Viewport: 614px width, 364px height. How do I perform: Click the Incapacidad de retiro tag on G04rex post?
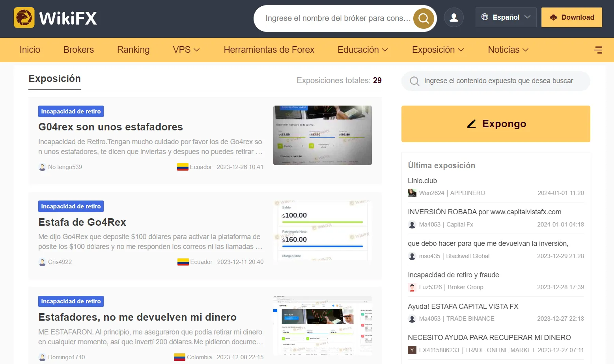71,111
